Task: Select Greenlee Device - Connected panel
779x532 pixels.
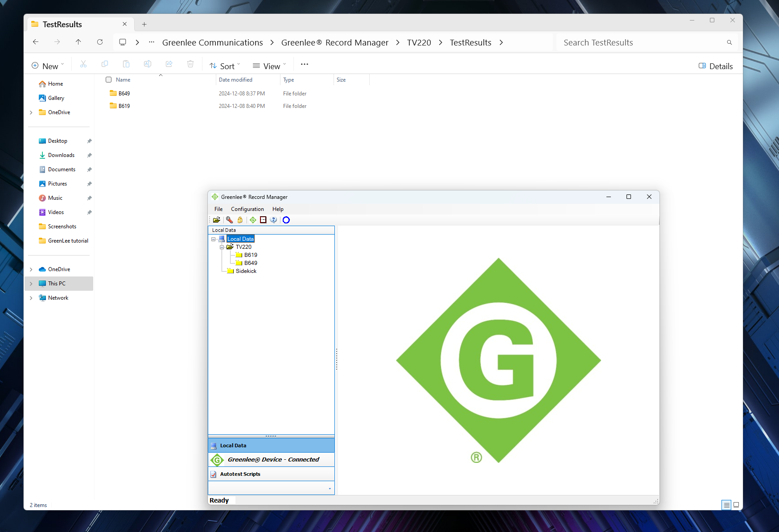Action: click(x=273, y=460)
